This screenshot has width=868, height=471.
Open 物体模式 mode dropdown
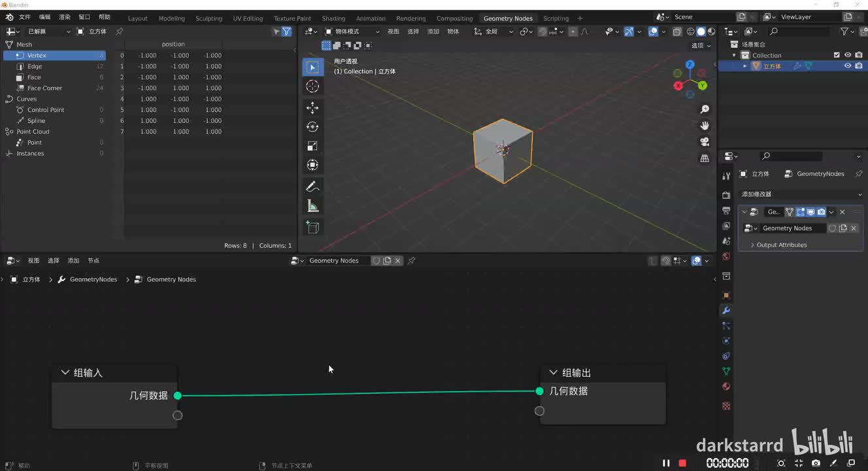352,31
